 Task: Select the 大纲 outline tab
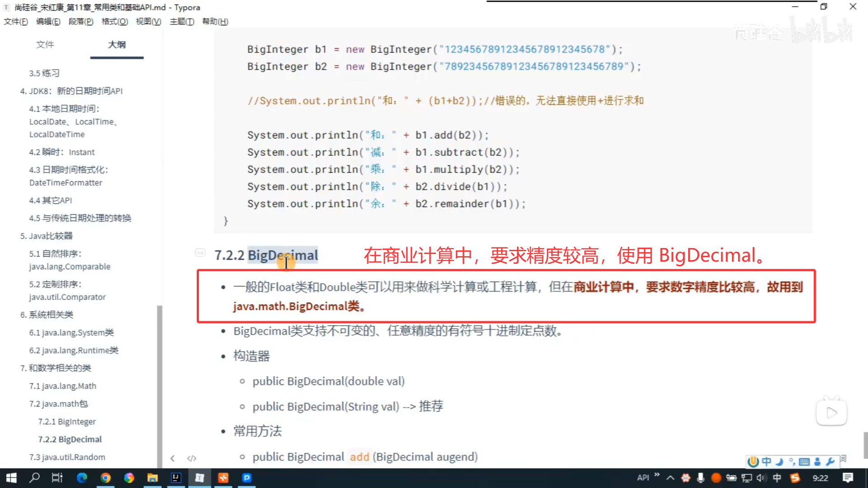point(117,44)
